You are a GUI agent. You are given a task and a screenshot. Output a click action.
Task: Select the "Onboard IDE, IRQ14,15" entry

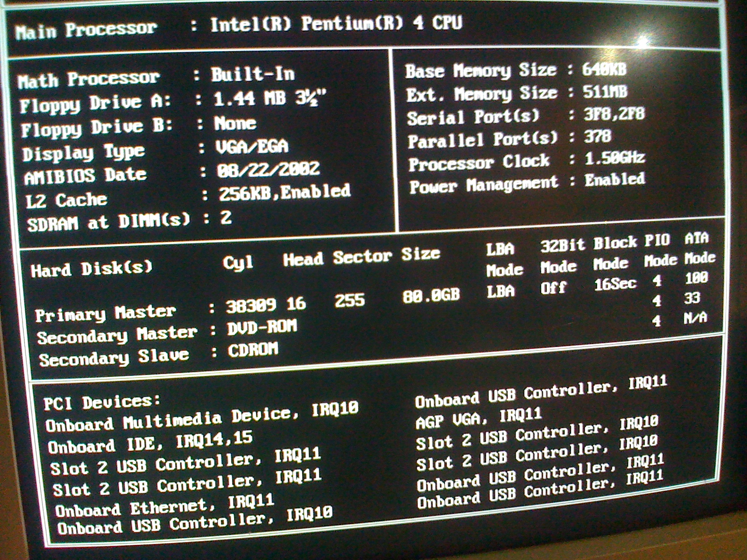pos(150,442)
